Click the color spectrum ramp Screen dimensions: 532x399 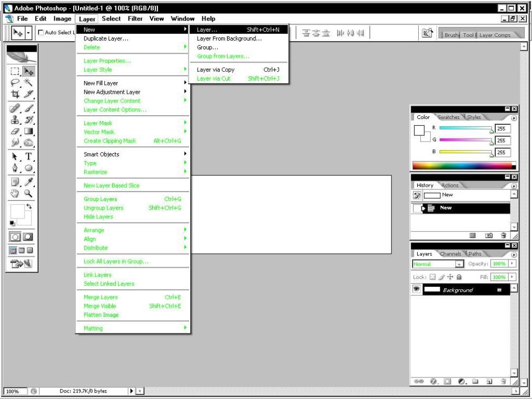pos(464,165)
